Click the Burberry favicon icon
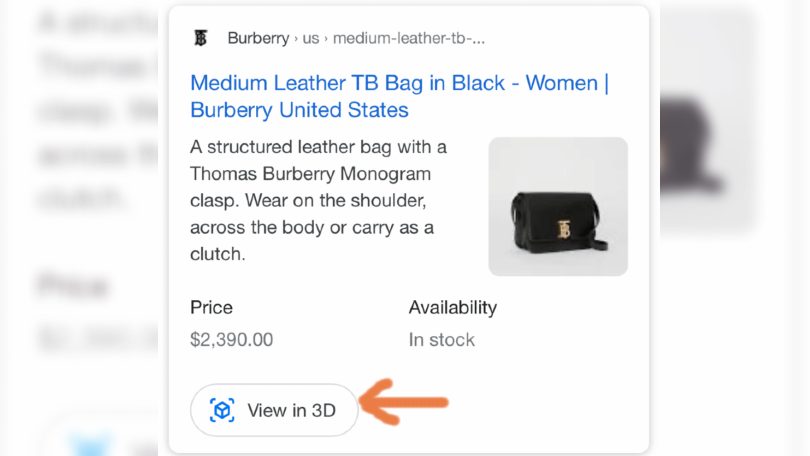Screen dimensions: 810x456 pos(200,39)
